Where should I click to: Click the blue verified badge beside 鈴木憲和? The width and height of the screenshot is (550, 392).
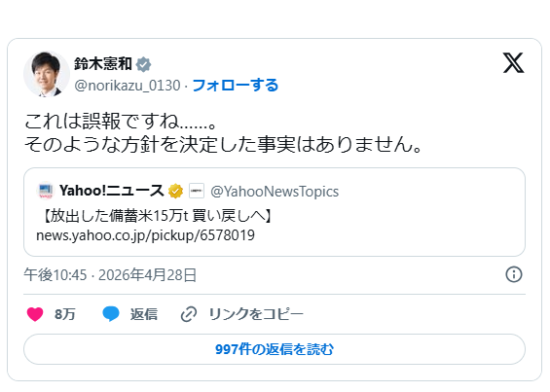(143, 64)
